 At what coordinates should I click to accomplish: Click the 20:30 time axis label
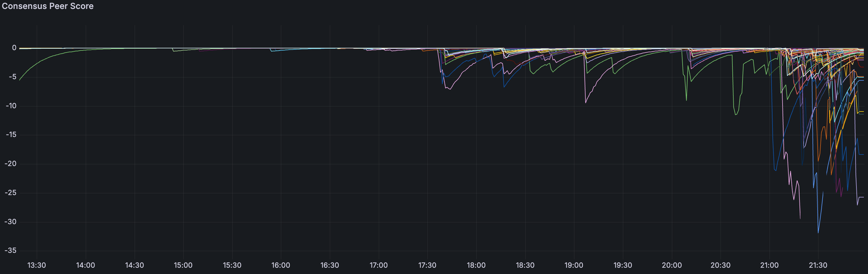pos(721,266)
